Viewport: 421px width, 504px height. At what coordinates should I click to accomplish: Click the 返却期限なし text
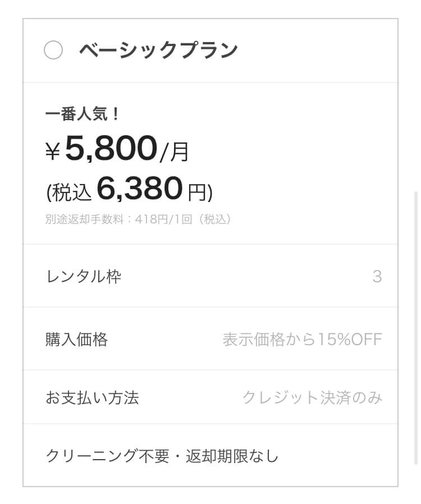[232, 456]
